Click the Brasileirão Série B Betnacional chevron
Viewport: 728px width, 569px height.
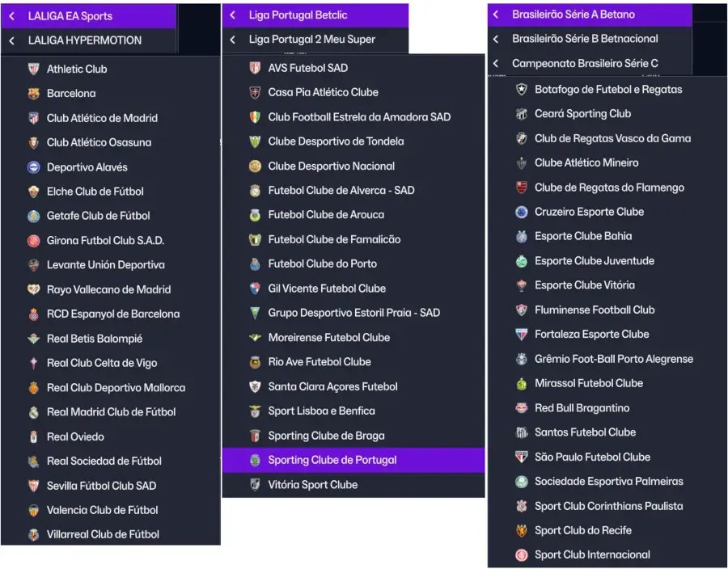pos(497,39)
